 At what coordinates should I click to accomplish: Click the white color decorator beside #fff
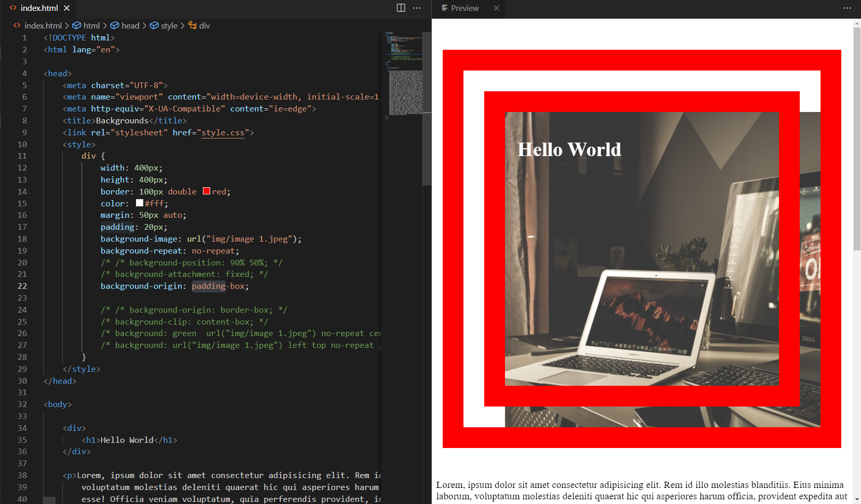point(139,203)
